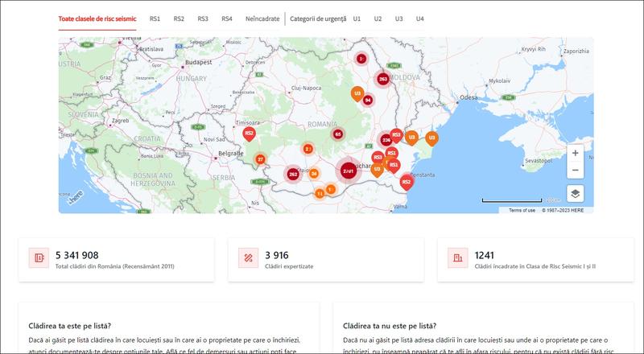Open the 262 cluster marker near Craiova
This screenshot has height=354, width=644.
pyautogui.click(x=293, y=174)
